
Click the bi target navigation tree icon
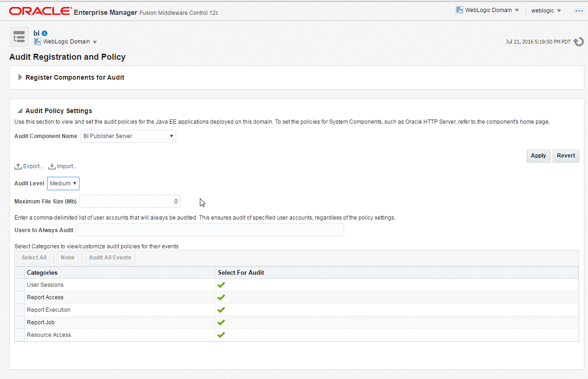[19, 37]
